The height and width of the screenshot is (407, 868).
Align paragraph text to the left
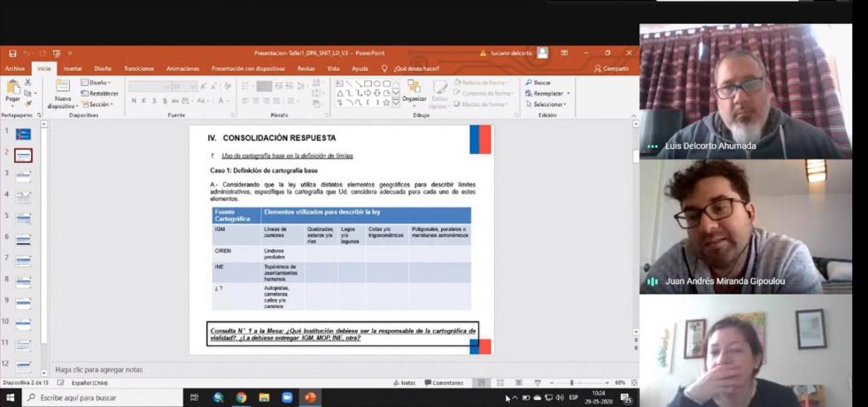245,101
